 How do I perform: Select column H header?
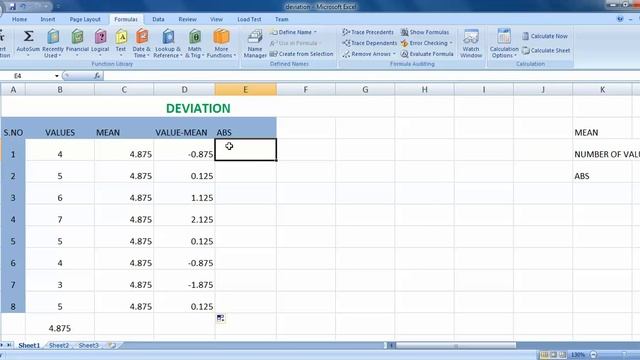pos(424,89)
